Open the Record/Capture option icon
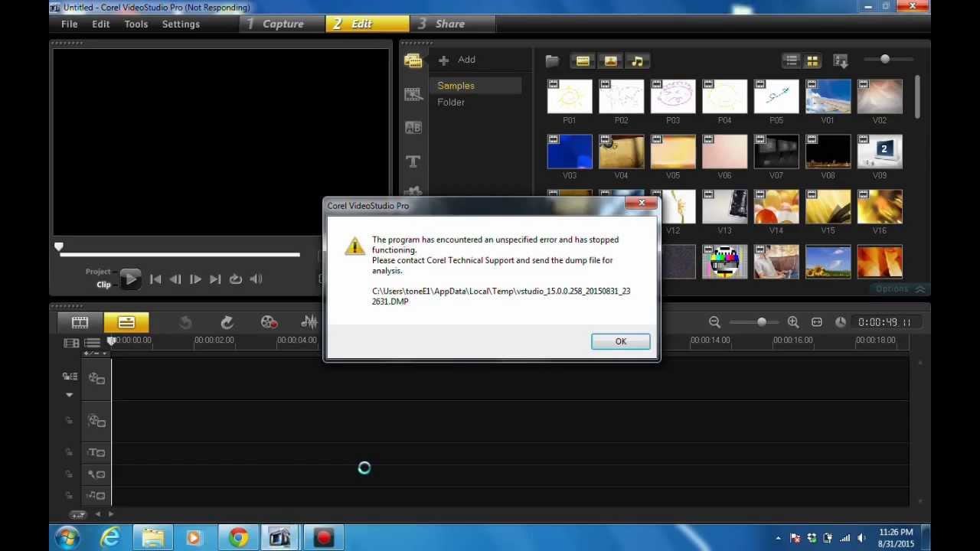 coord(268,322)
